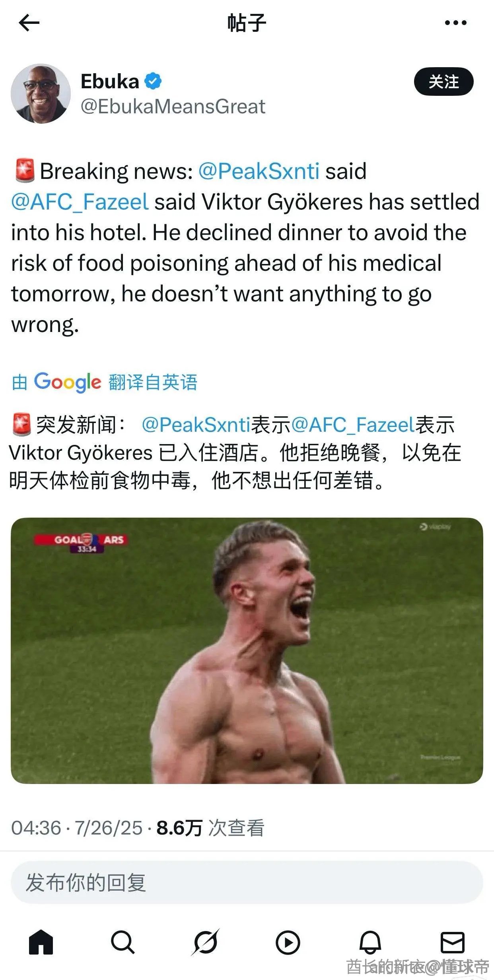Open the Messages envelope icon
Screen dimensions: 494x980
pyautogui.click(x=453, y=942)
